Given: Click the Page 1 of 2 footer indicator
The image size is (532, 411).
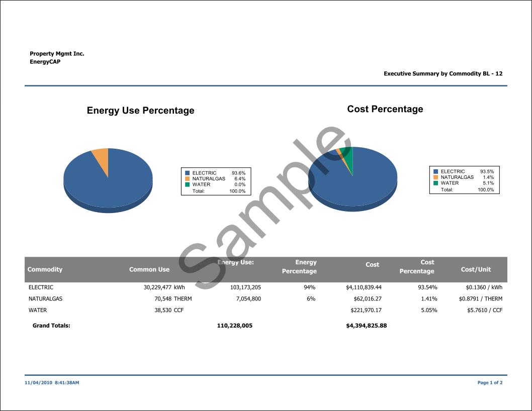Looking at the screenshot, I should pyautogui.click(x=490, y=383).
